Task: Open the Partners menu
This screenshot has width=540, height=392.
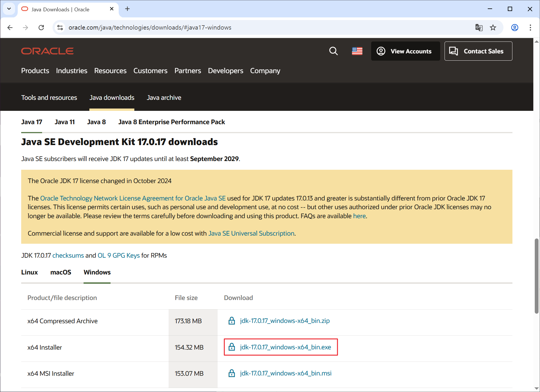Action: point(188,71)
